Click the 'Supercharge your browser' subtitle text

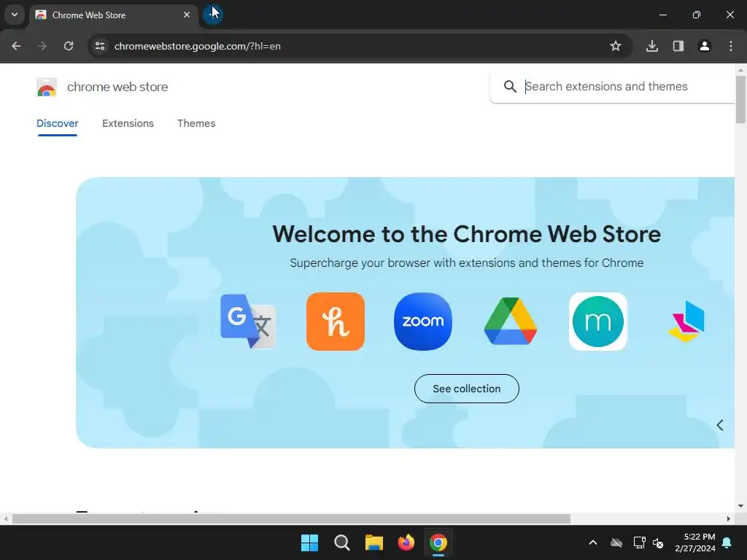[466, 262]
